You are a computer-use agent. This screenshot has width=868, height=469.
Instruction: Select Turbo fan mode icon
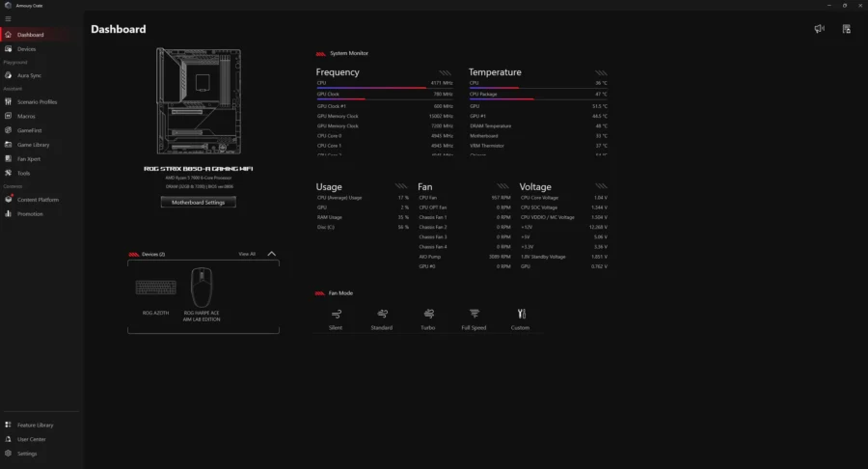tap(428, 314)
